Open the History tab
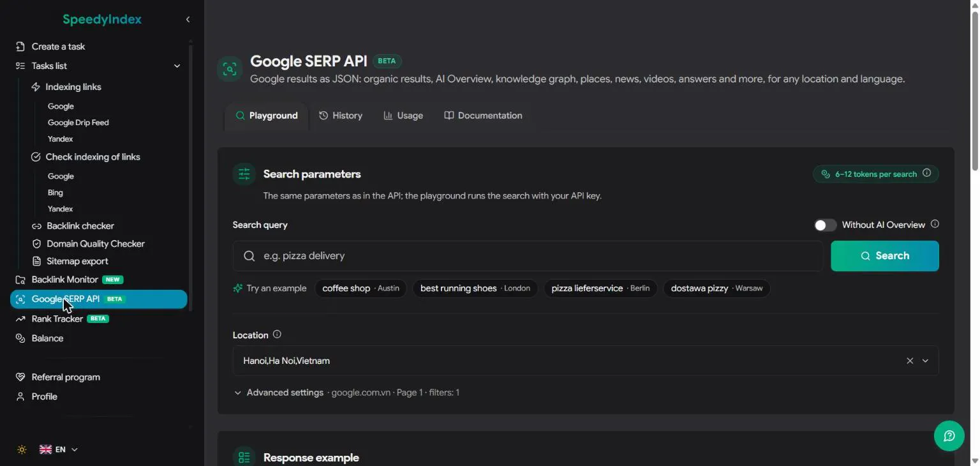This screenshot has height=466, width=980. tap(341, 116)
